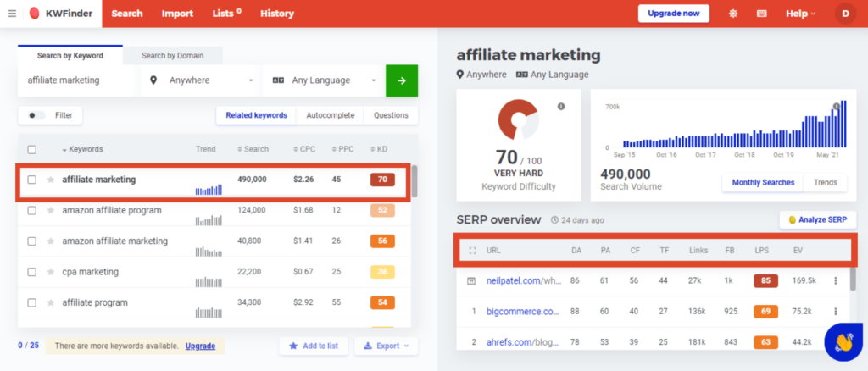Star the affiliate marketing keyword

51,180
